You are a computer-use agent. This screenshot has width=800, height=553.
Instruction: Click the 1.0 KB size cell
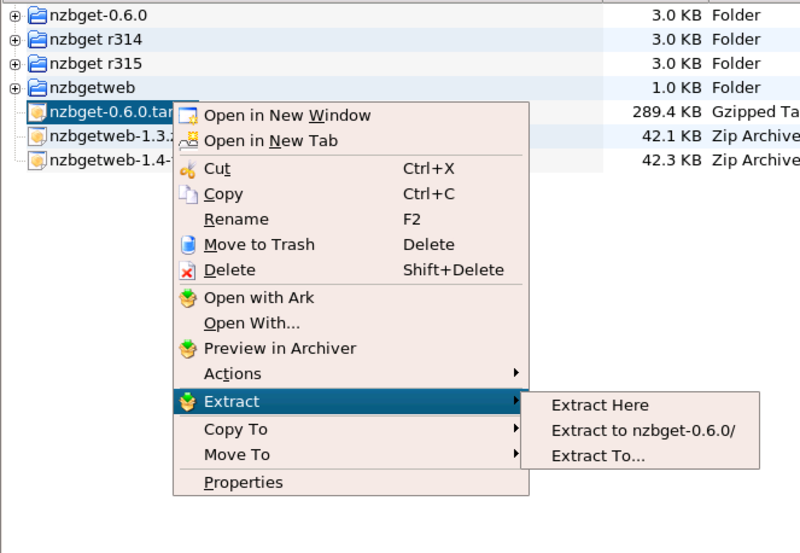(677, 88)
